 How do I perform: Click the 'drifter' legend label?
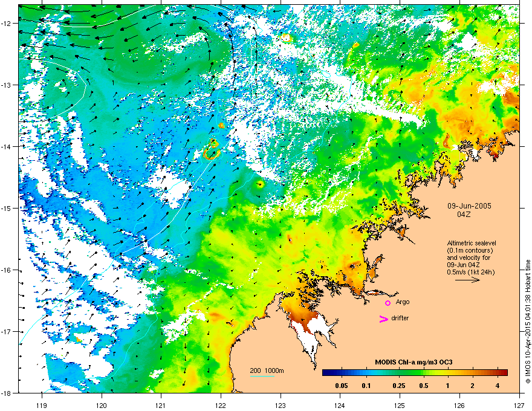click(x=400, y=318)
